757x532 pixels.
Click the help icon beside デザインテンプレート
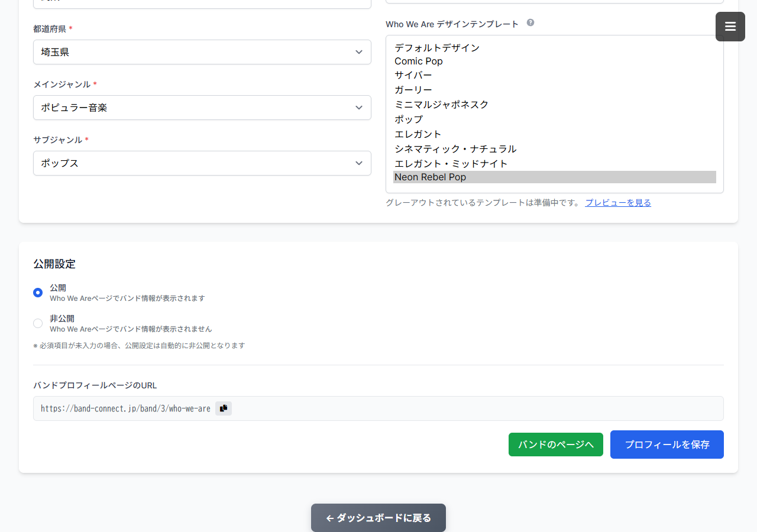coord(530,22)
